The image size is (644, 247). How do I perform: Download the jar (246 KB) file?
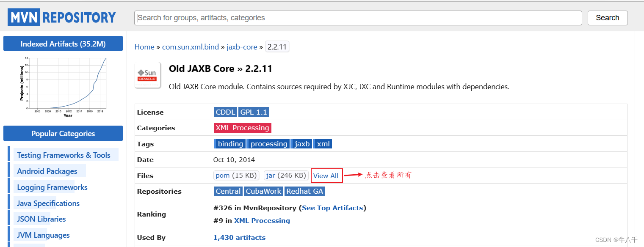tap(286, 175)
